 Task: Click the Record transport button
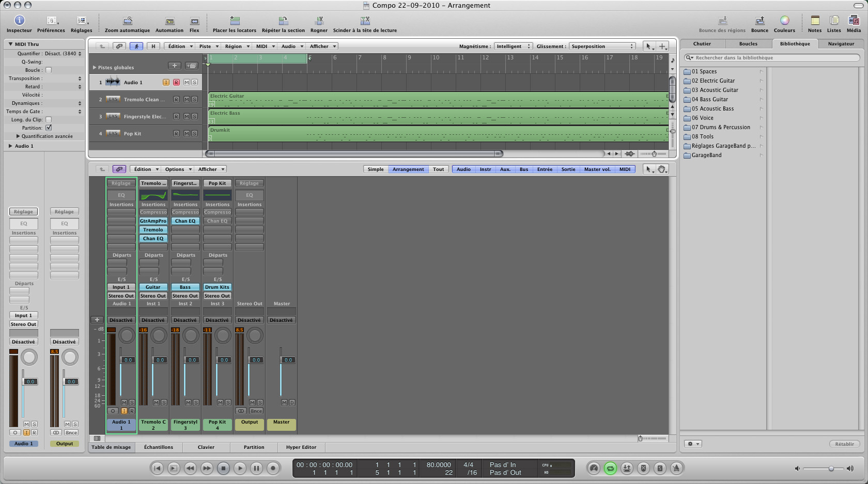[x=273, y=469]
